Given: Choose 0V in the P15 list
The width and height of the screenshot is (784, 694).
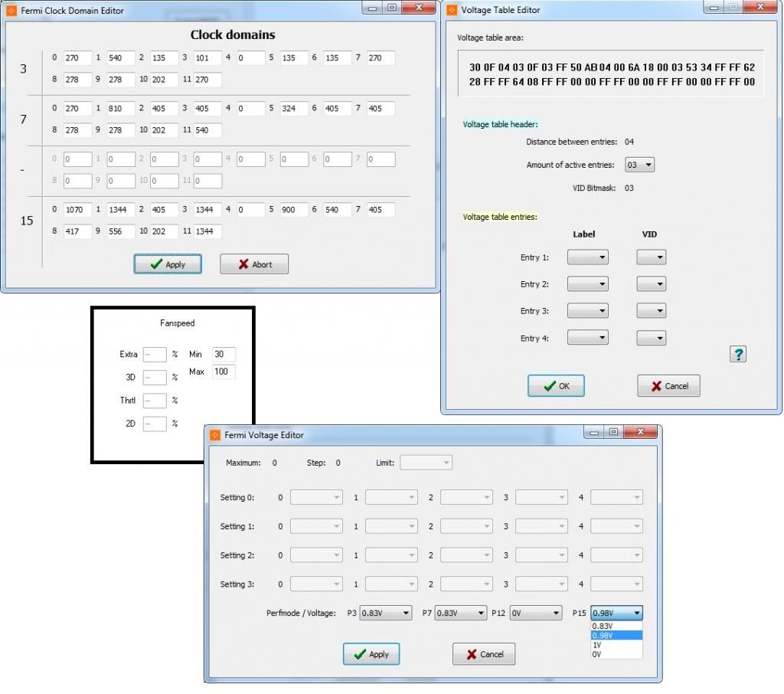Looking at the screenshot, I should coord(616,654).
